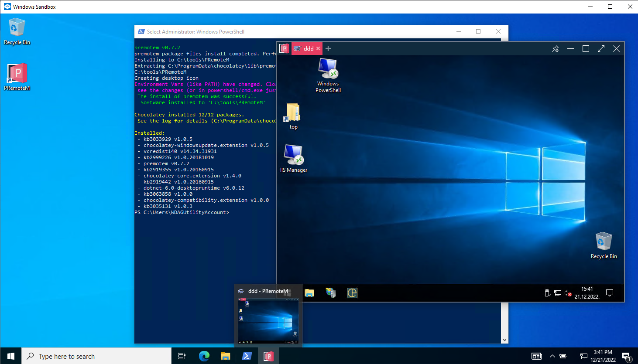Open the PRemoteM logo menu in the tab bar
This screenshot has height=364, width=638.
284,48
